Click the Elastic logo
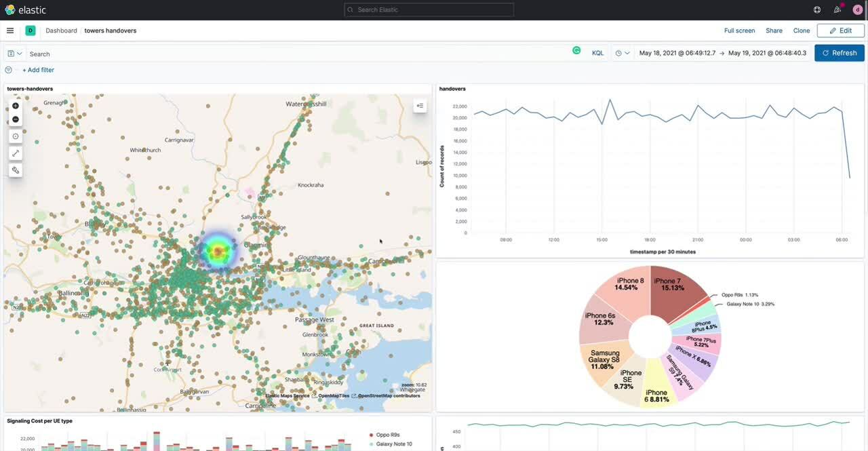This screenshot has height=451, width=868. pos(25,9)
